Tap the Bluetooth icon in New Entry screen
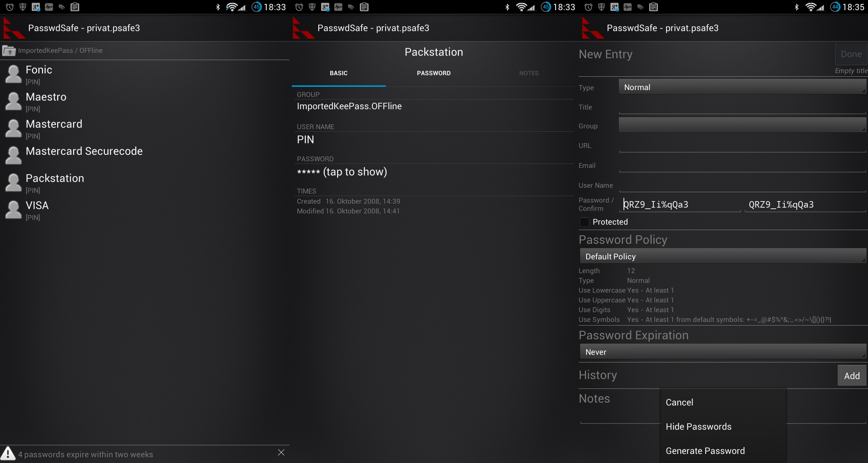The width and height of the screenshot is (868, 463). click(796, 7)
